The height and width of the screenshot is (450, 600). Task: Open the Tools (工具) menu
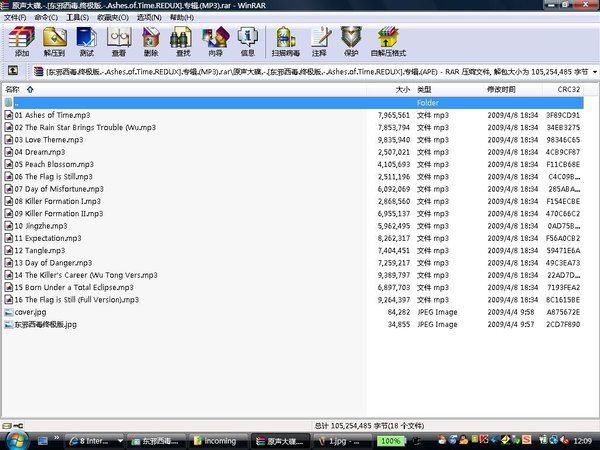tap(78, 17)
